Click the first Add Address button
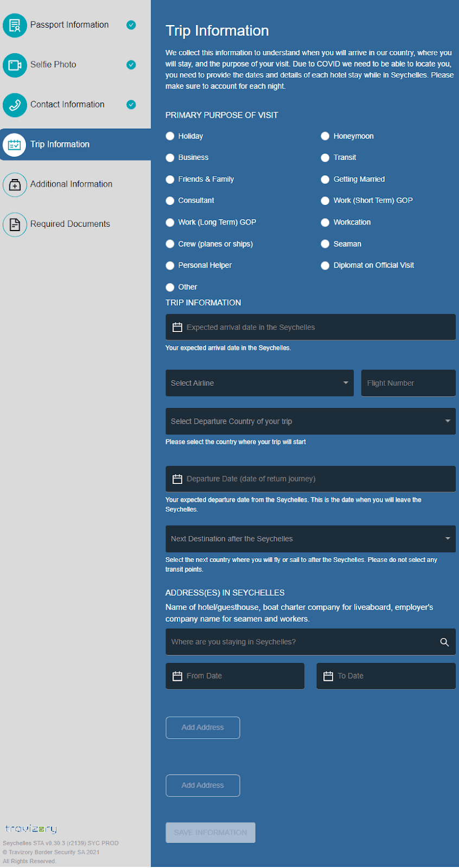The width and height of the screenshot is (459, 868). 202,727
